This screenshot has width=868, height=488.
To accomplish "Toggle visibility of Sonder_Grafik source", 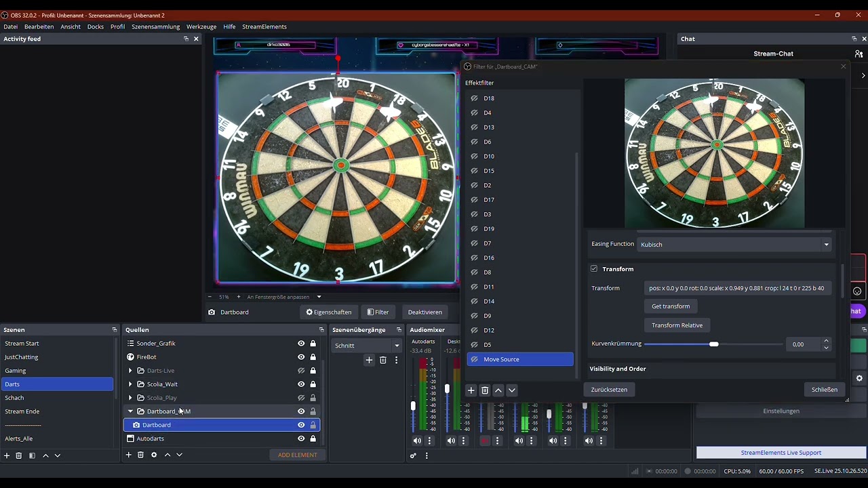I will click(301, 344).
